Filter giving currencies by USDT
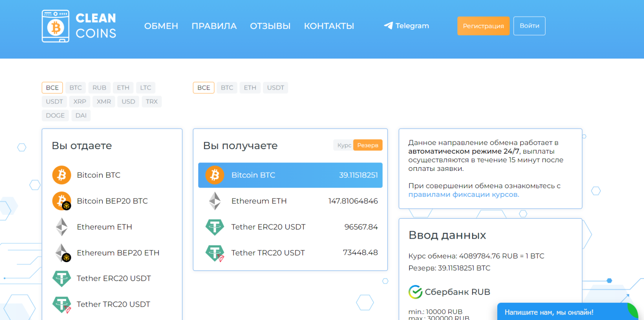This screenshot has height=320, width=644. tap(54, 101)
